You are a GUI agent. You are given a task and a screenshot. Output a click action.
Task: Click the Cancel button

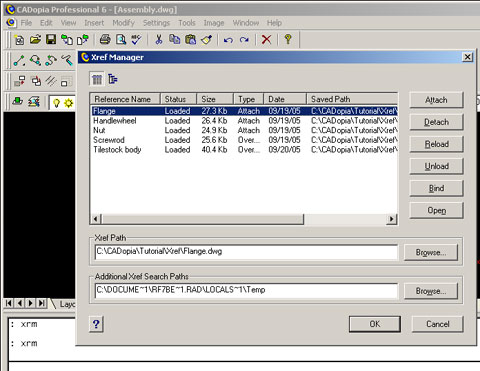click(x=438, y=324)
